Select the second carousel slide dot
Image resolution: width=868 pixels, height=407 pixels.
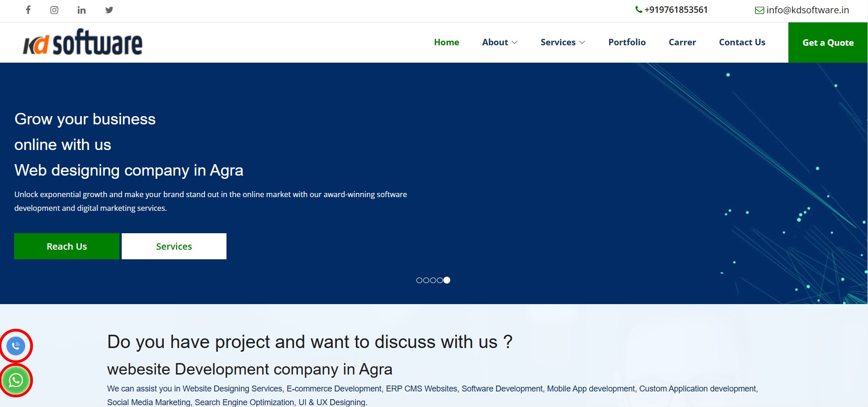426,280
